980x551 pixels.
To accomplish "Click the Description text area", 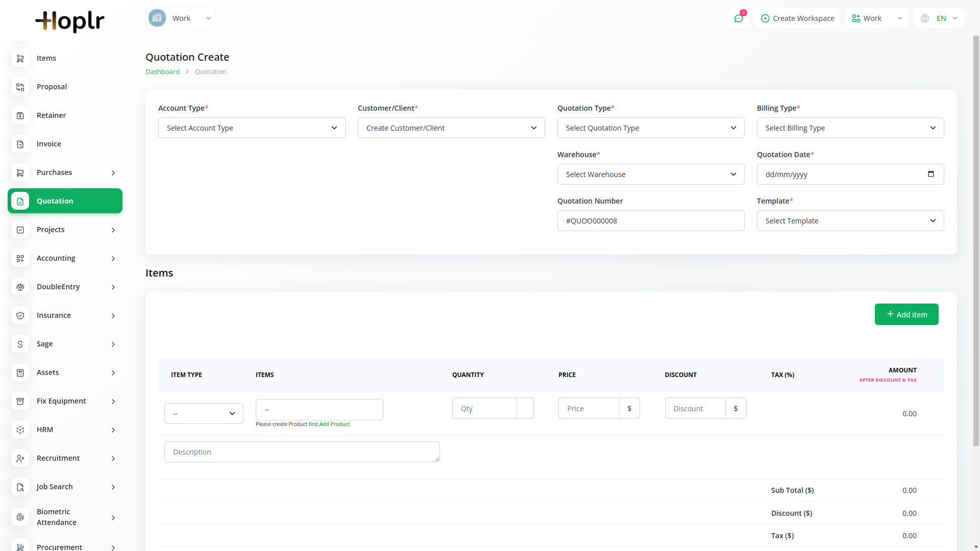I will coord(302,452).
